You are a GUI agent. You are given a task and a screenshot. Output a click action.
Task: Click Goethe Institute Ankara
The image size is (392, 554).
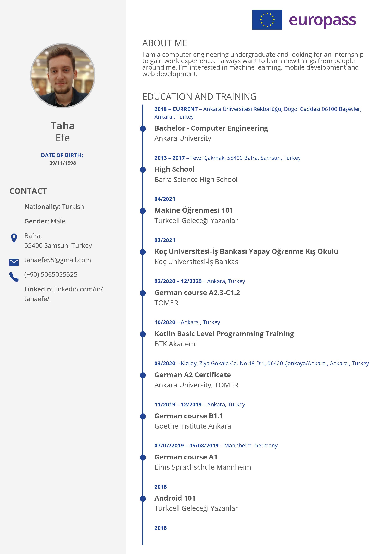(193, 426)
